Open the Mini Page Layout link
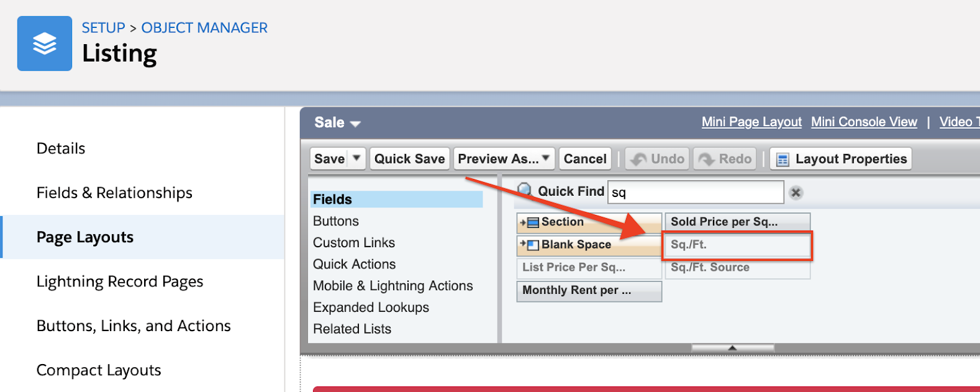Image resolution: width=980 pixels, height=392 pixels. pos(751,122)
